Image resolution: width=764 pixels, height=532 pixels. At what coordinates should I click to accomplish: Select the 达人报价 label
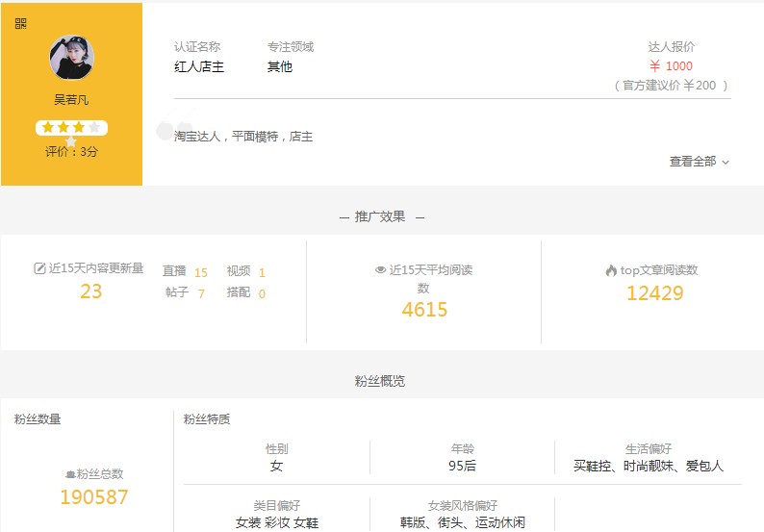[671, 47]
